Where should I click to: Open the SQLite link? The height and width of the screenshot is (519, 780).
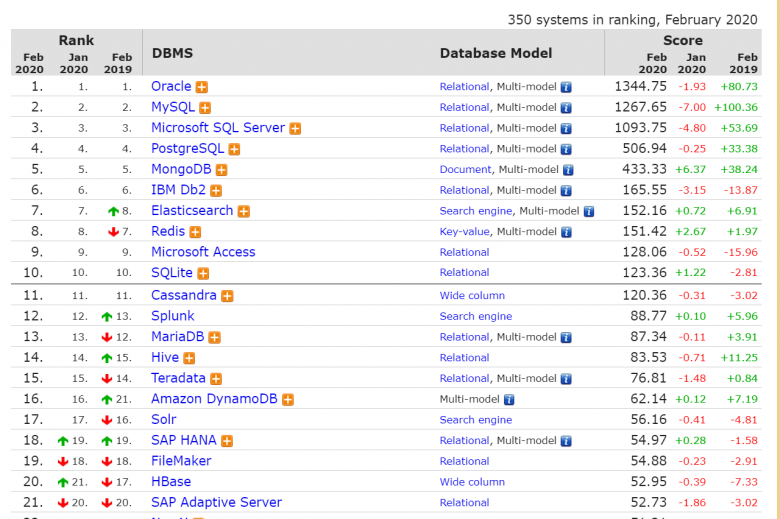pos(172,273)
